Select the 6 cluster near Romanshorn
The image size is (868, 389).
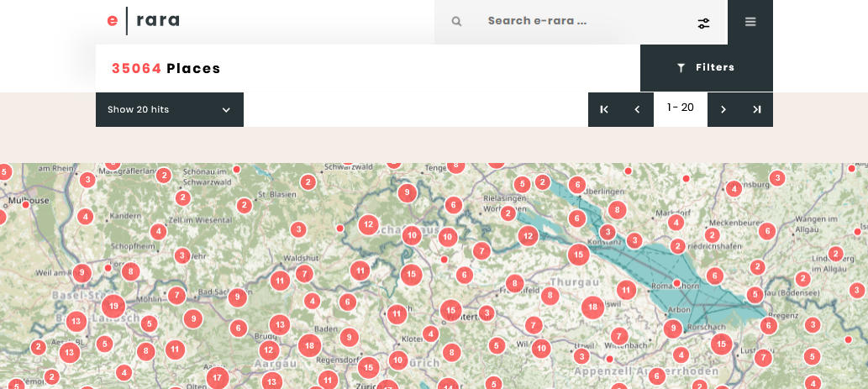point(715,275)
